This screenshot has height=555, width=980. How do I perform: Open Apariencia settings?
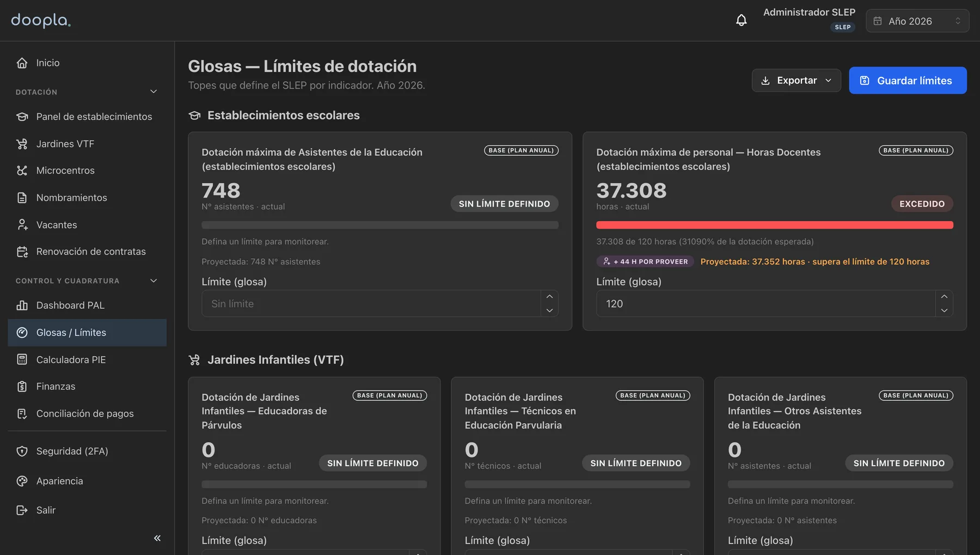tap(87, 481)
